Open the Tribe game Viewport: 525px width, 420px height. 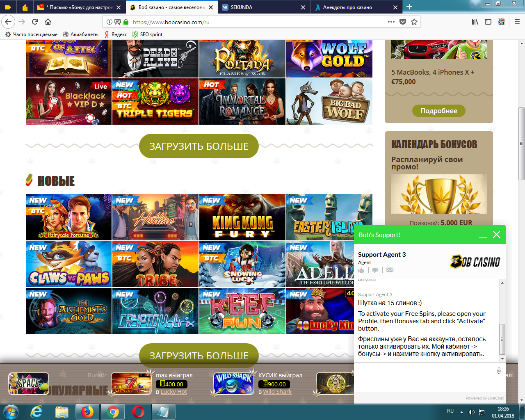(x=155, y=264)
